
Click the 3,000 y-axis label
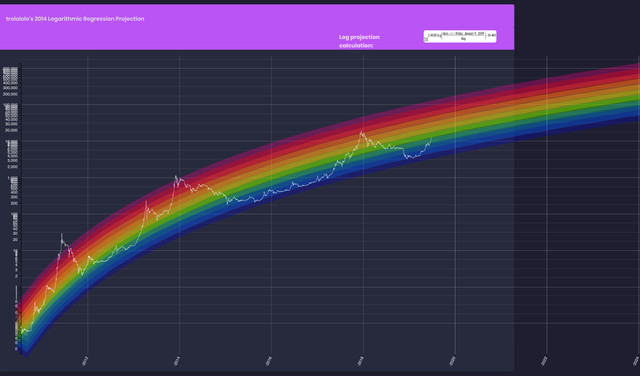point(13,160)
